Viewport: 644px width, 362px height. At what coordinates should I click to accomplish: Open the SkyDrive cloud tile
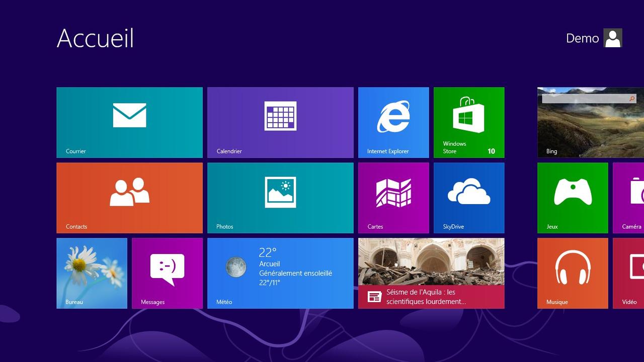(469, 198)
